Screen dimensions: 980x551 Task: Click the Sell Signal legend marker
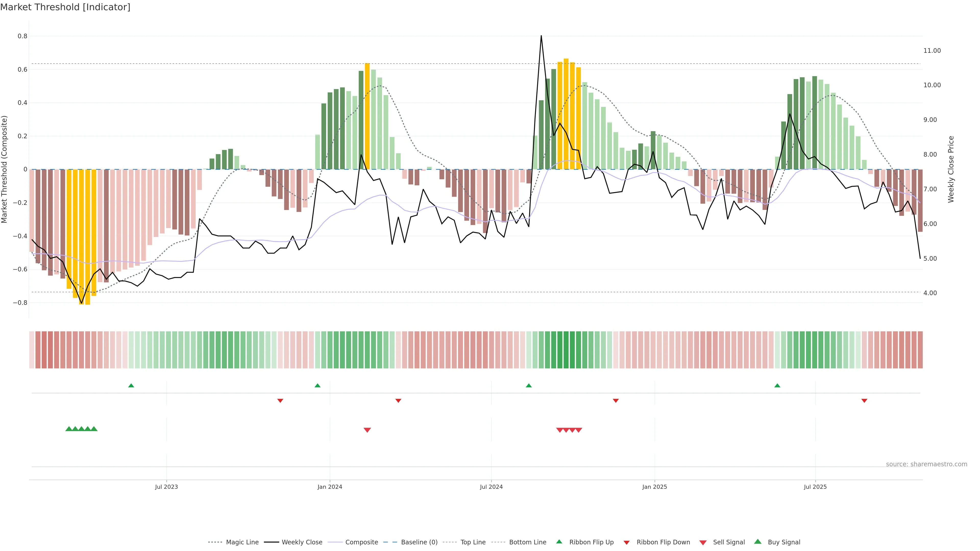(703, 543)
